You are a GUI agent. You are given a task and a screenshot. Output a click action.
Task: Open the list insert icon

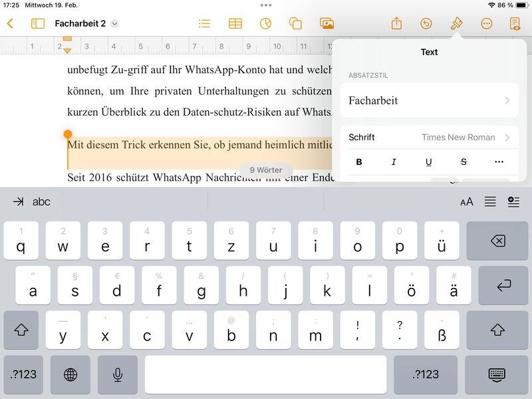(x=204, y=23)
